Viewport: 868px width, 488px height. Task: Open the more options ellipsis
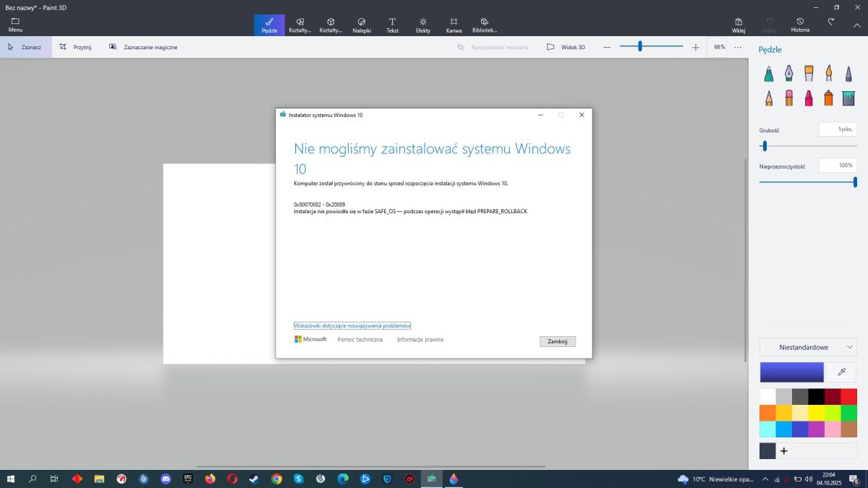(738, 47)
